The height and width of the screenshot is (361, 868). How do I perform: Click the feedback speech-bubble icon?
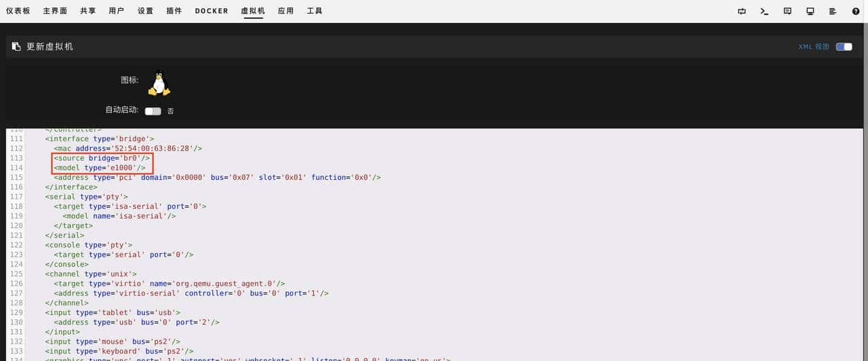click(x=787, y=12)
